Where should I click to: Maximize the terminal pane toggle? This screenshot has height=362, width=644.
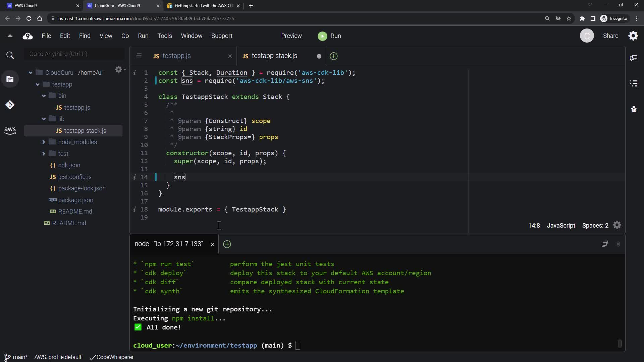604,244
